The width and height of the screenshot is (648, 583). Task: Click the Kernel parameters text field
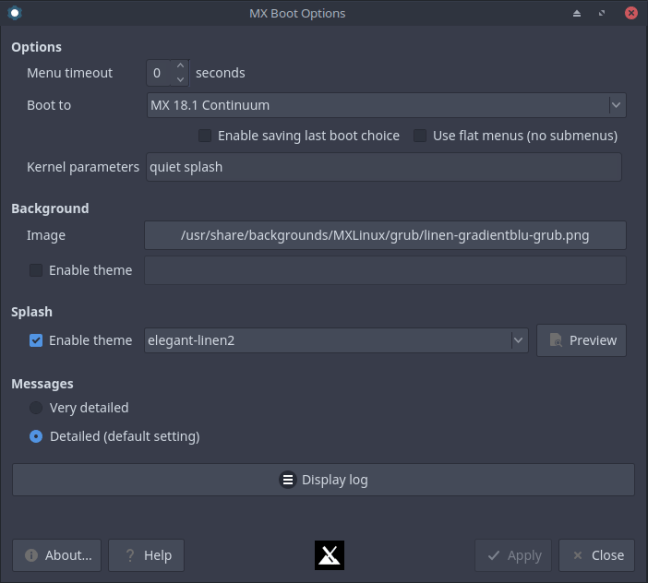coord(384,167)
